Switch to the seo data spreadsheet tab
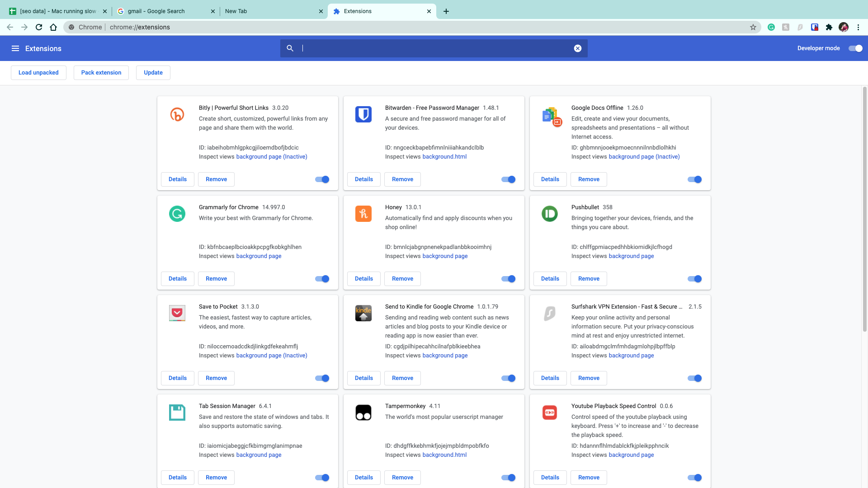 [x=57, y=11]
